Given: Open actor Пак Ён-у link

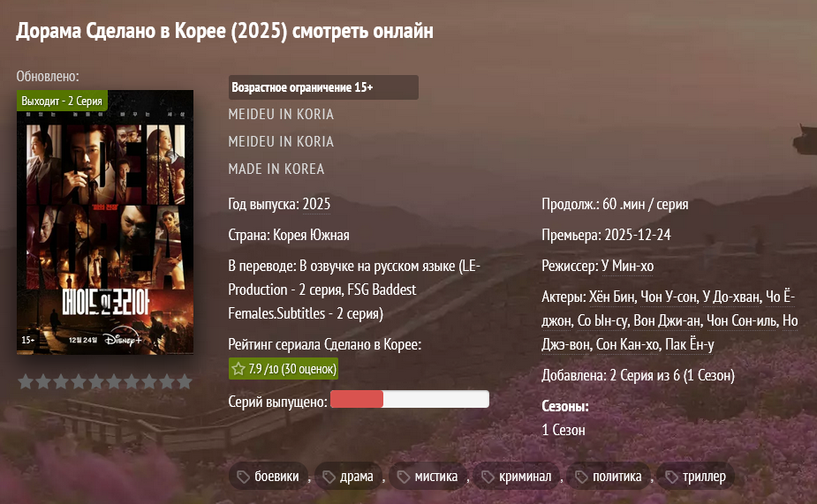Looking at the screenshot, I should coord(690,344).
